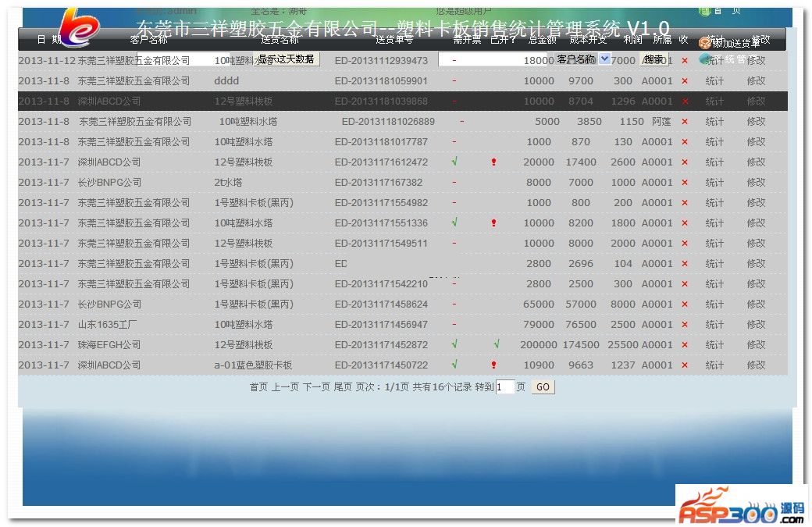Click the second green check of 珠海EFGH公司 row
Viewport: 812px width, 527px height.
pos(496,344)
